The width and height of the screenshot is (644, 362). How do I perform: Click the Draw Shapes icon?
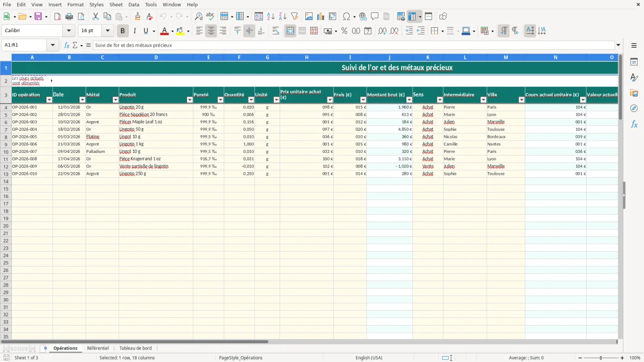[443, 17]
